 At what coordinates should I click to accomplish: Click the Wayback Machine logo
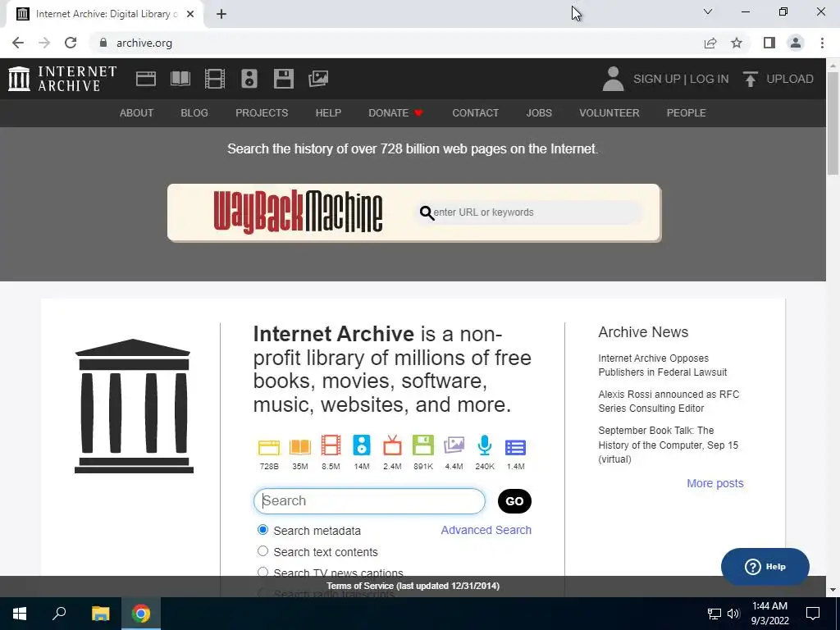(298, 212)
